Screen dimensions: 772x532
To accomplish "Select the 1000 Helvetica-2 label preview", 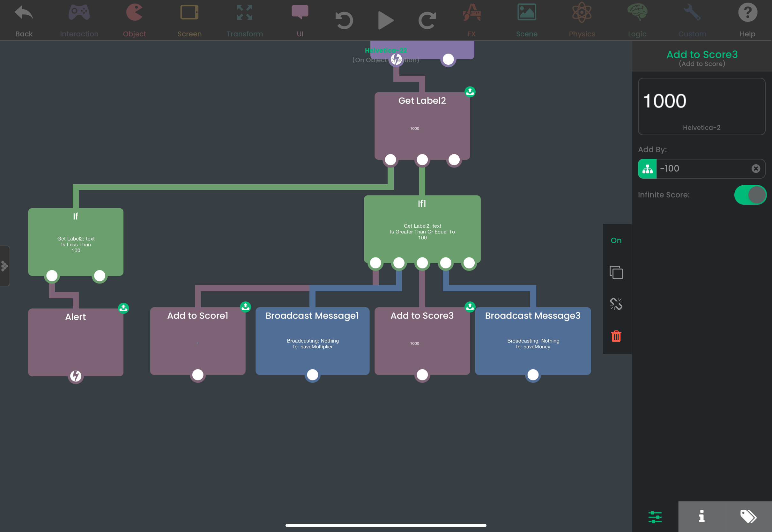I will pos(701,107).
